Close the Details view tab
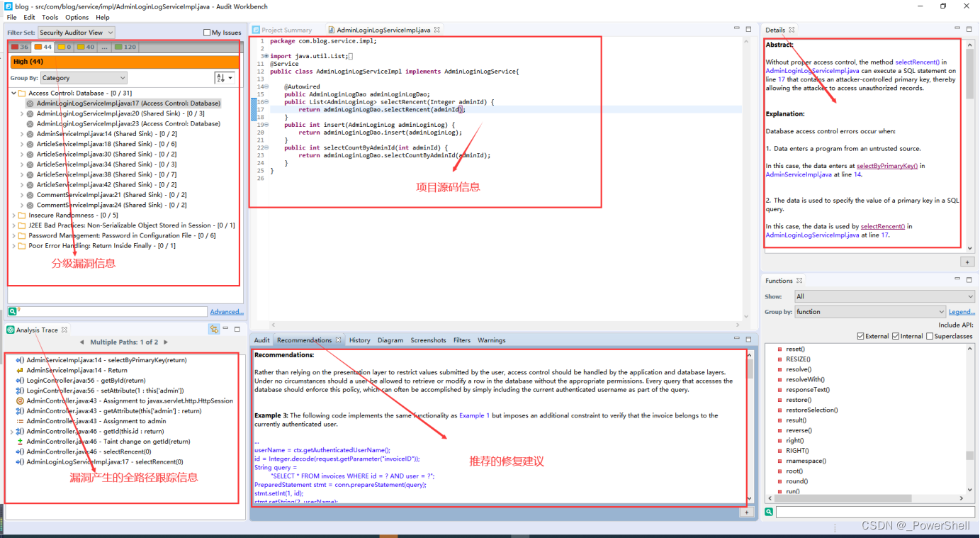The image size is (980, 538). click(792, 30)
